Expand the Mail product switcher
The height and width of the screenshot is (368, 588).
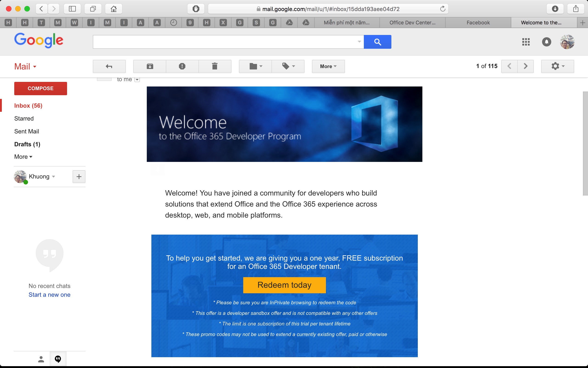coord(25,66)
